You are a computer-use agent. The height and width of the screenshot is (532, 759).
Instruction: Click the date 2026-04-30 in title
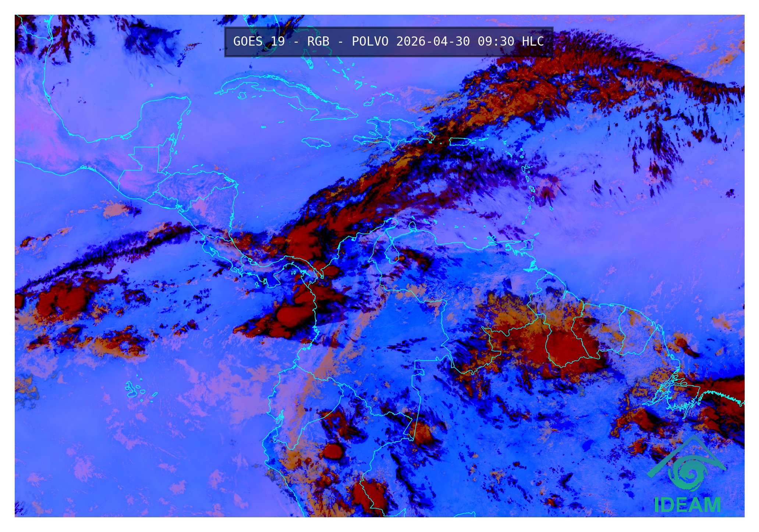(433, 42)
